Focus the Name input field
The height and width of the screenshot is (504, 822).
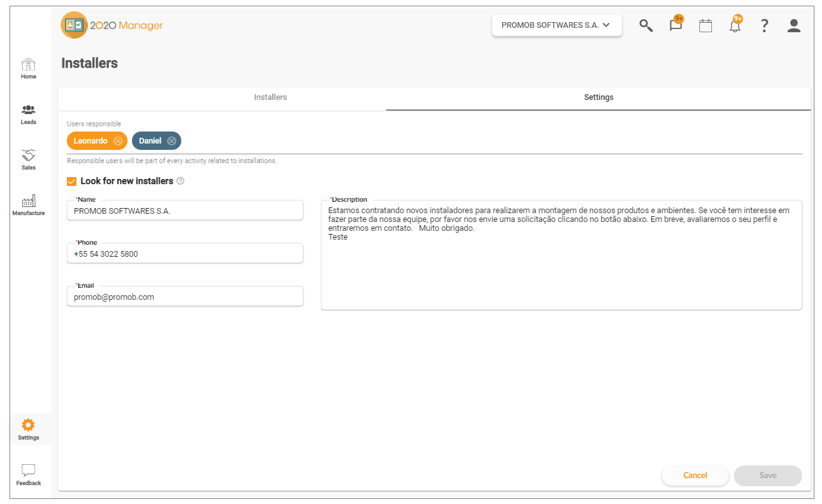tap(185, 211)
